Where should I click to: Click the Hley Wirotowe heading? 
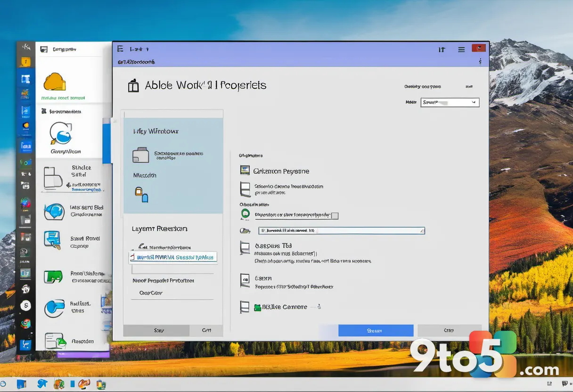[156, 131]
